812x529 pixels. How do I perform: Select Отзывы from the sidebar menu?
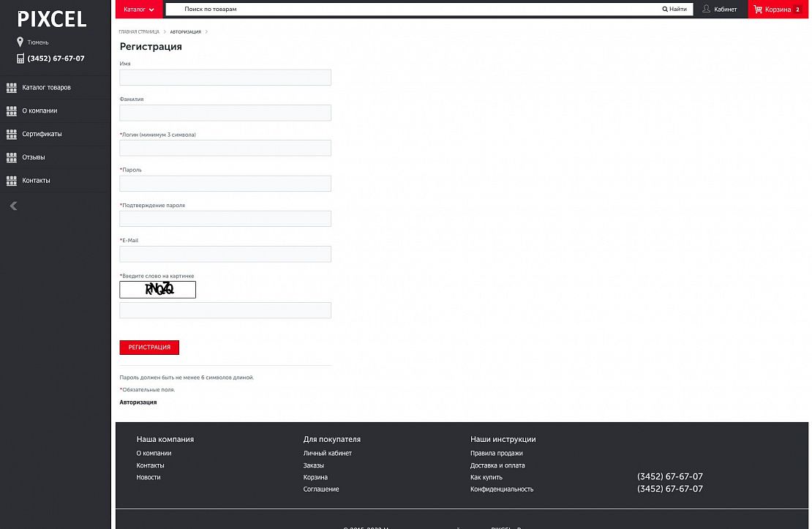click(34, 157)
